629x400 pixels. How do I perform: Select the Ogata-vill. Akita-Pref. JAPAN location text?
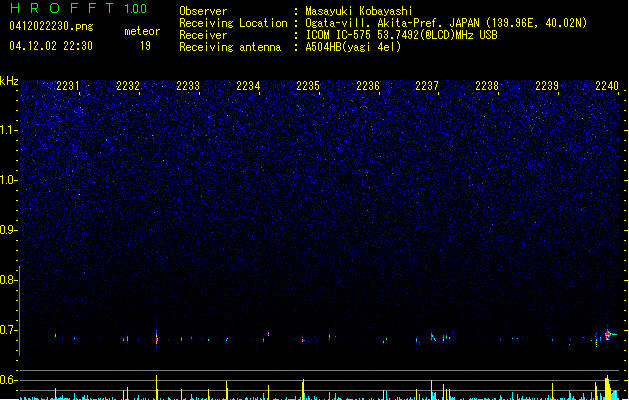click(x=446, y=23)
